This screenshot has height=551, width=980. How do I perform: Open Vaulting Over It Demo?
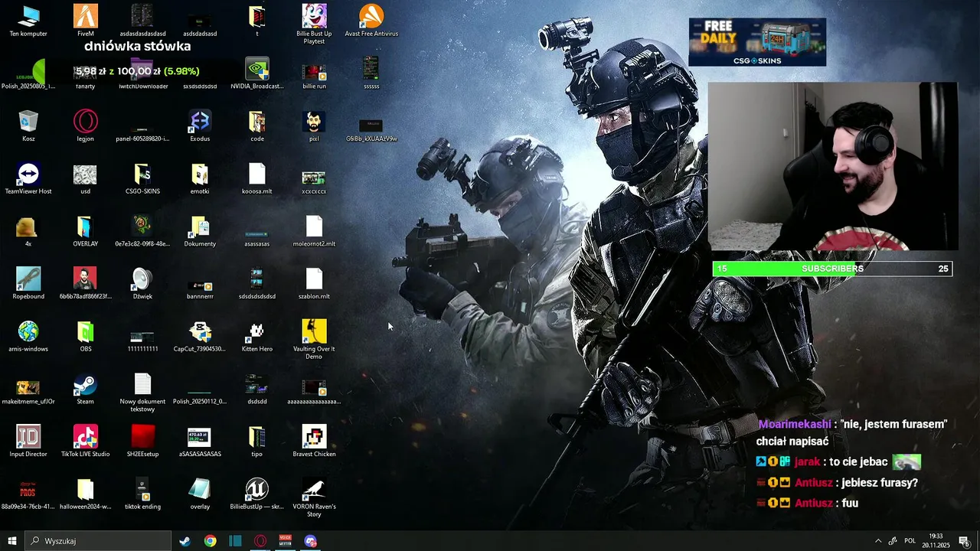314,339
